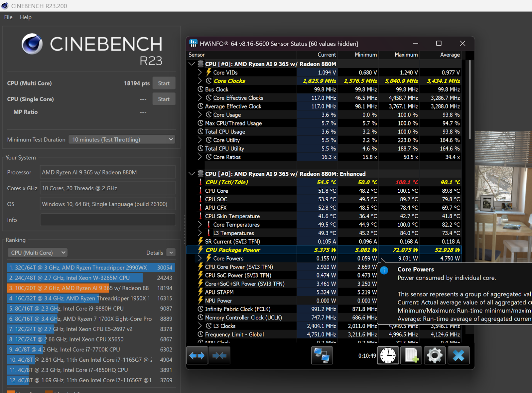The height and width of the screenshot is (393, 532).
Task: Click the blue X close sensors icon
Action: pos(459,355)
